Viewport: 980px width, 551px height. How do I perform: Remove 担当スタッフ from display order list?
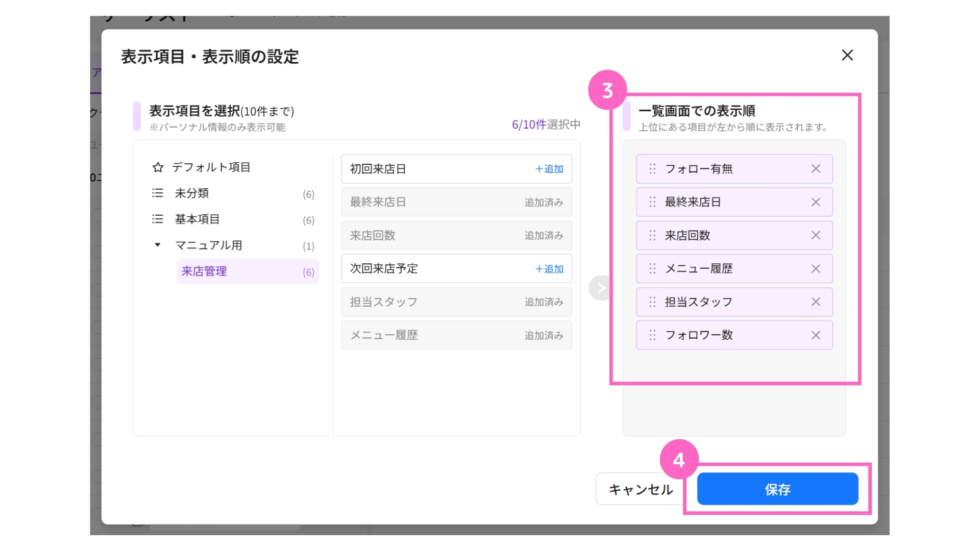(816, 302)
